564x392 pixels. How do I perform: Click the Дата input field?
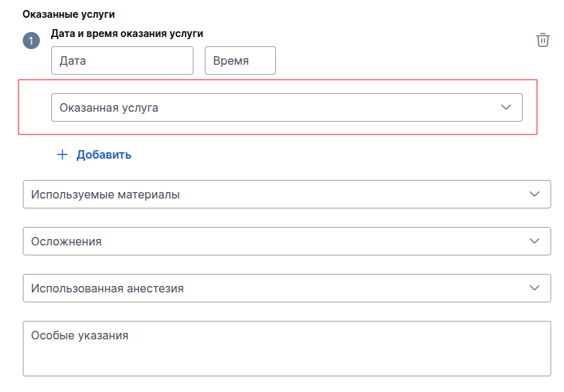122,60
